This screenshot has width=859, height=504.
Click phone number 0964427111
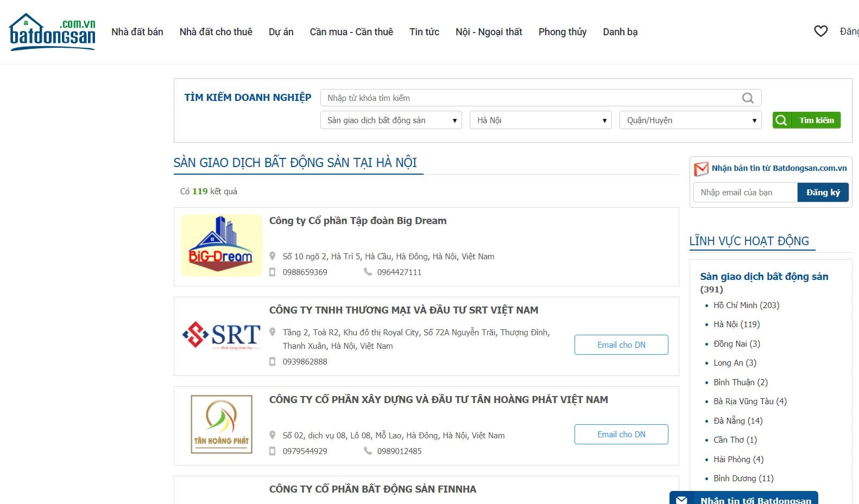coord(400,272)
